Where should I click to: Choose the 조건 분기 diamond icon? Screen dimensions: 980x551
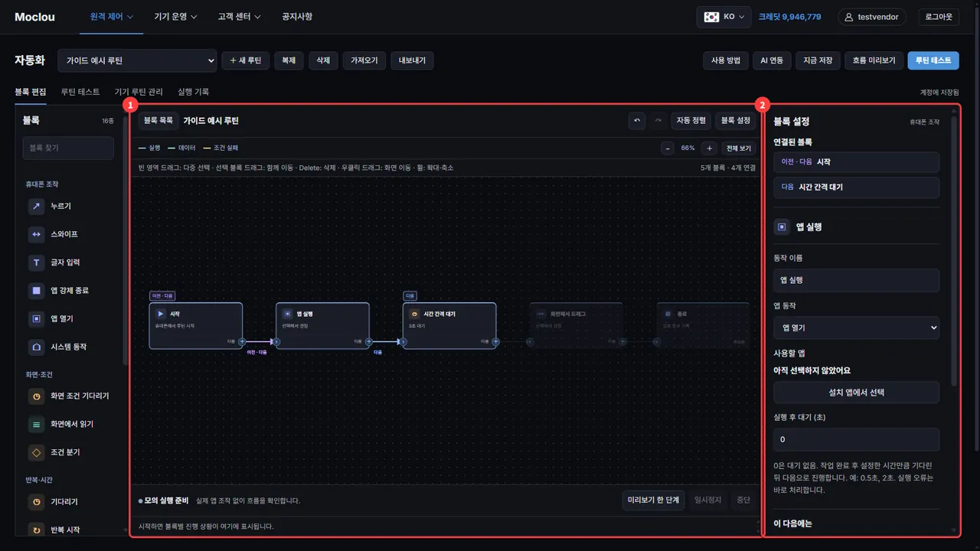click(x=36, y=452)
